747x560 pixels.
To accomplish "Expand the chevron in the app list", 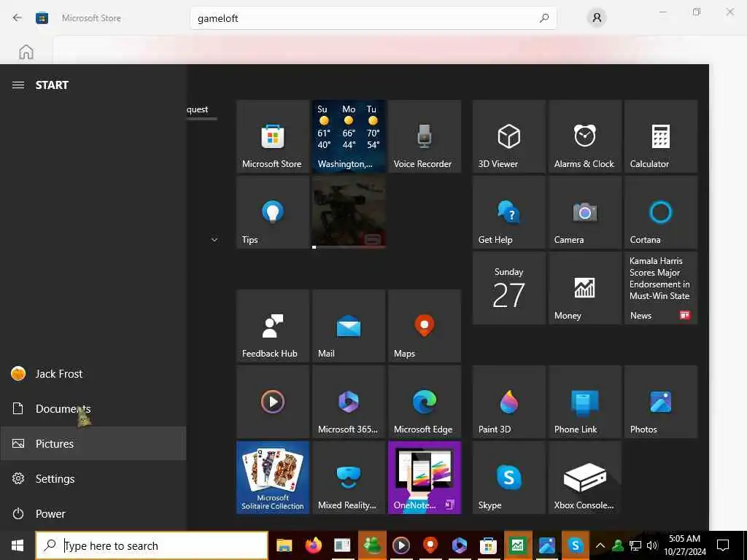I will (214, 240).
